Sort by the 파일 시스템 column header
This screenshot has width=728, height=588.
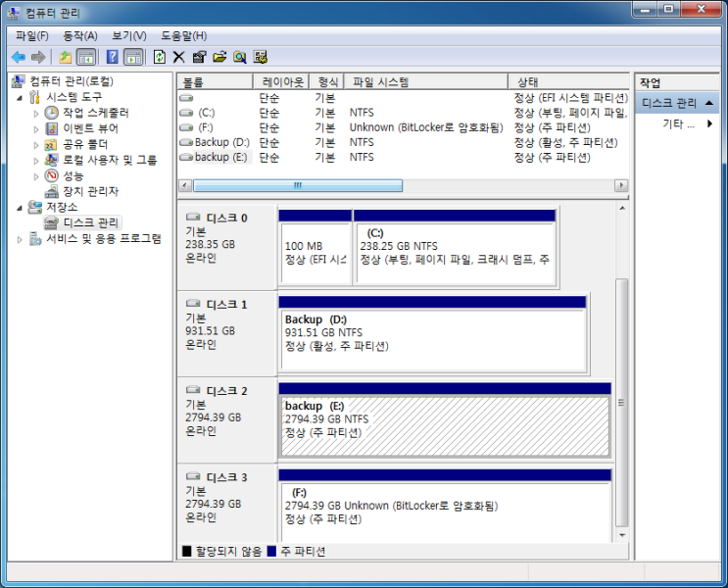(426, 81)
